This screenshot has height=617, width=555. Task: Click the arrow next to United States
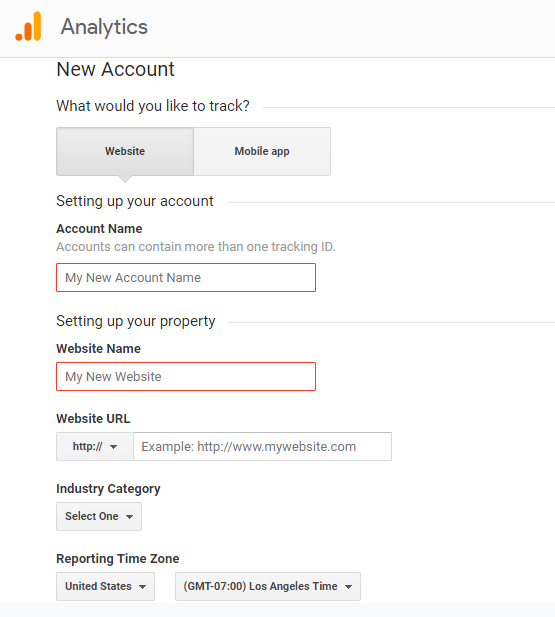click(x=142, y=587)
